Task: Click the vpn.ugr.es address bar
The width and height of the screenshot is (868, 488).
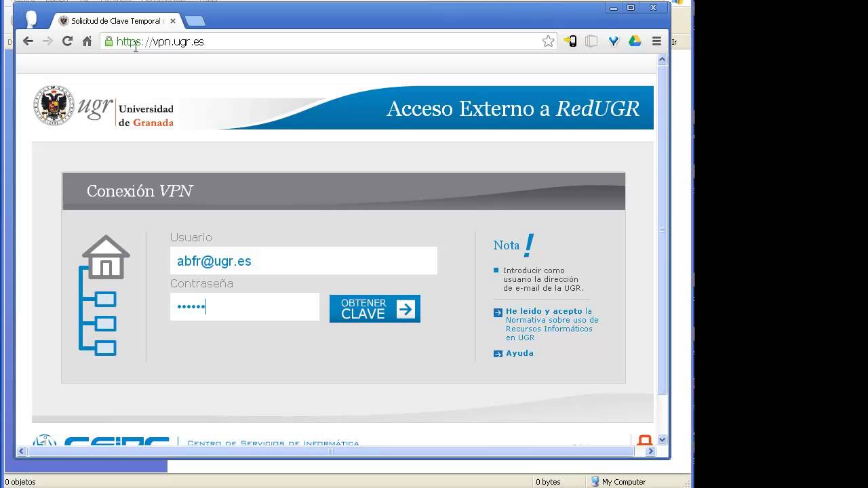Action: (x=328, y=41)
